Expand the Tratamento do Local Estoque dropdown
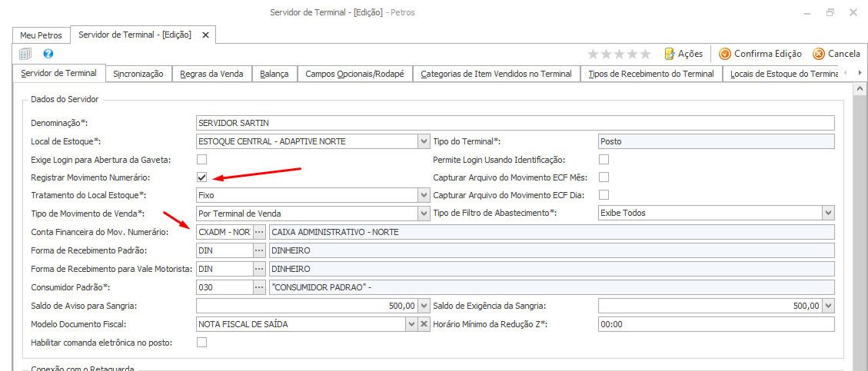The image size is (868, 371). point(424,195)
